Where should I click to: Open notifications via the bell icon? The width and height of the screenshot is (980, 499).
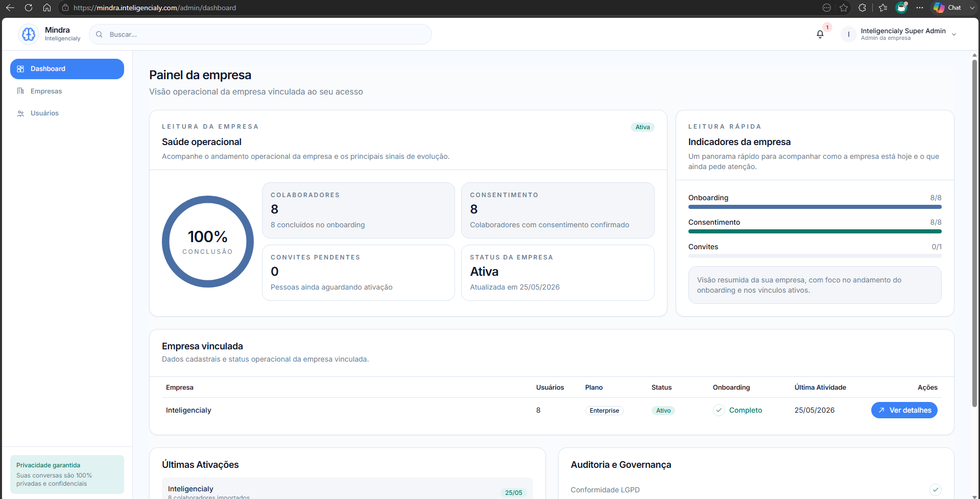tap(820, 34)
